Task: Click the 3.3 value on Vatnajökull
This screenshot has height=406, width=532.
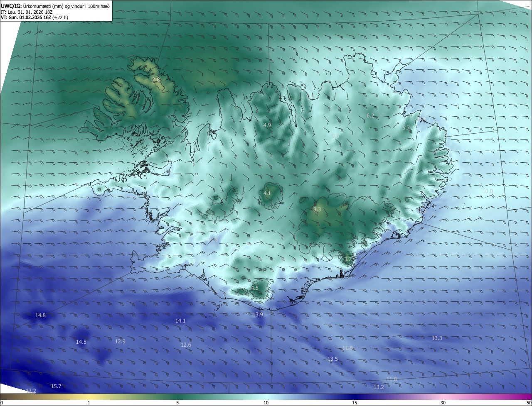Action: pyautogui.click(x=317, y=210)
